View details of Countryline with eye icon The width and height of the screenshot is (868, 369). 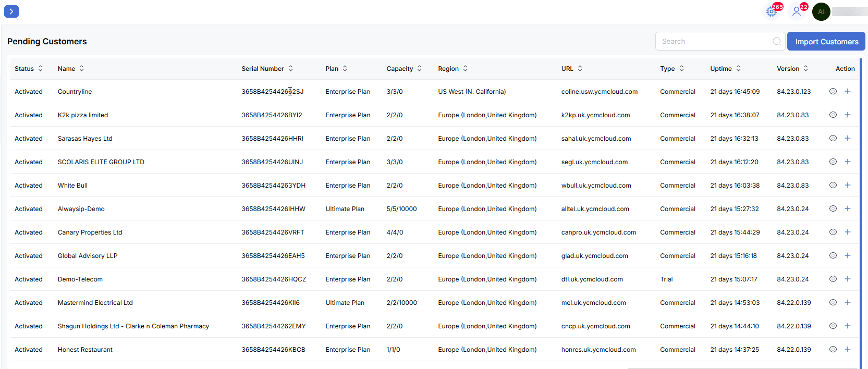pos(833,91)
